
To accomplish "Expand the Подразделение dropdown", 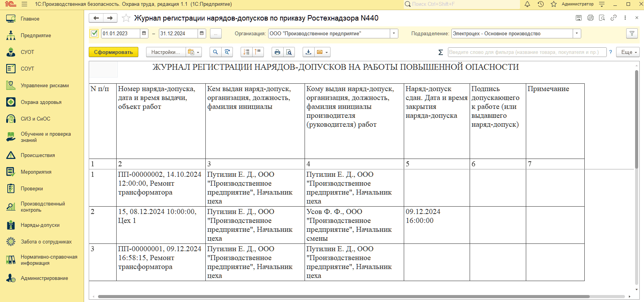I will click(x=577, y=34).
